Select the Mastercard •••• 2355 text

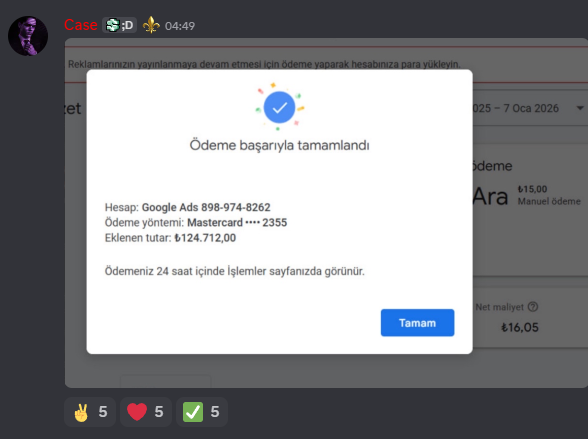(x=237, y=223)
